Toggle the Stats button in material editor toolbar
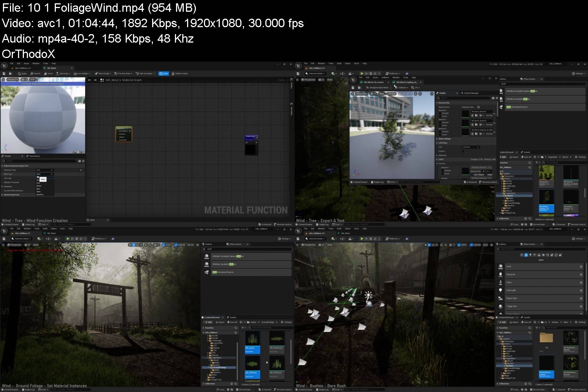The image size is (588, 392). pyautogui.click(x=164, y=73)
